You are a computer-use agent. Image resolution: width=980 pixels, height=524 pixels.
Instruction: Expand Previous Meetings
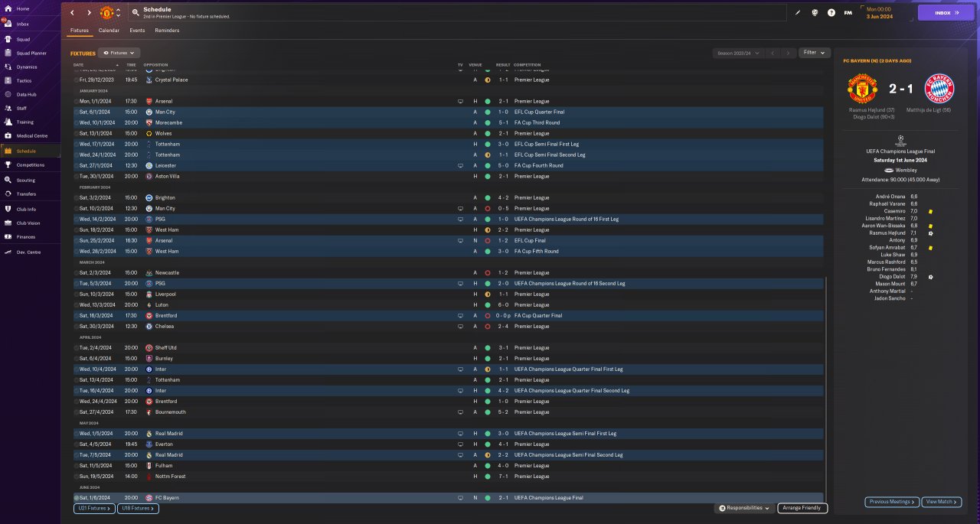click(x=892, y=502)
